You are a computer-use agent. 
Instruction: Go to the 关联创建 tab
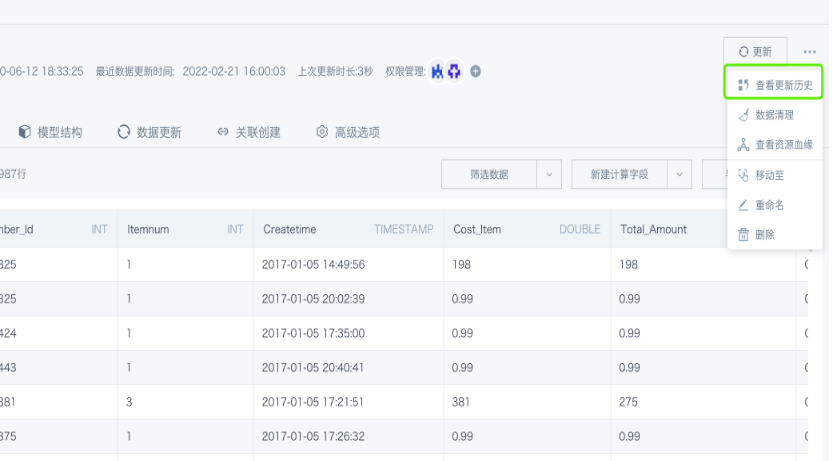(249, 132)
